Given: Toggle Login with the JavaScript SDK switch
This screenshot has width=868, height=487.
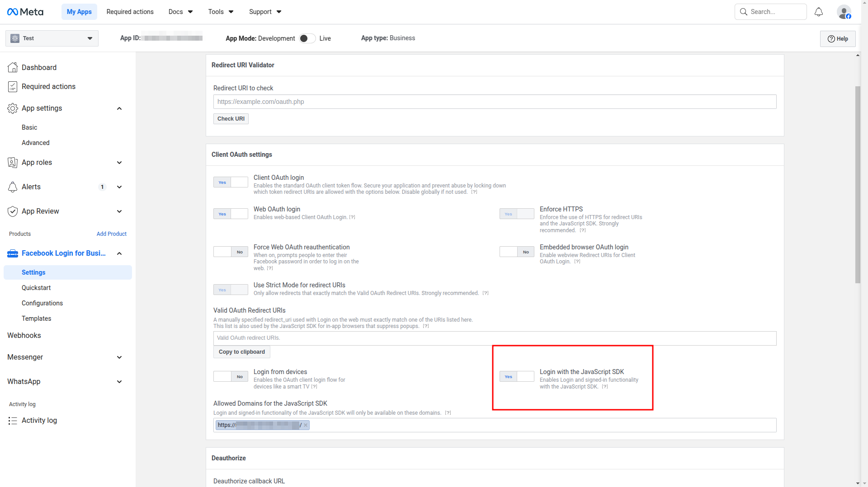Looking at the screenshot, I should (517, 376).
